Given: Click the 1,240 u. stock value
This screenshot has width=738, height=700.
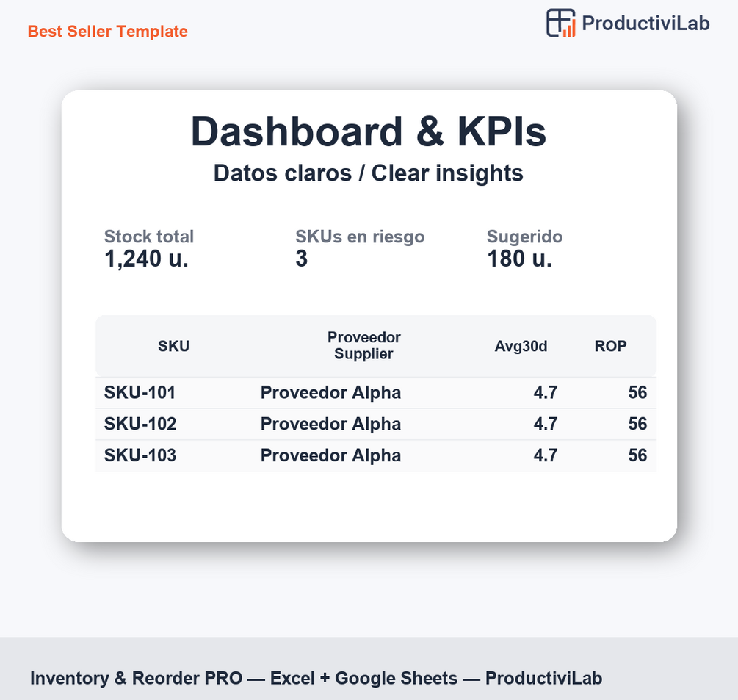Looking at the screenshot, I should [x=147, y=259].
